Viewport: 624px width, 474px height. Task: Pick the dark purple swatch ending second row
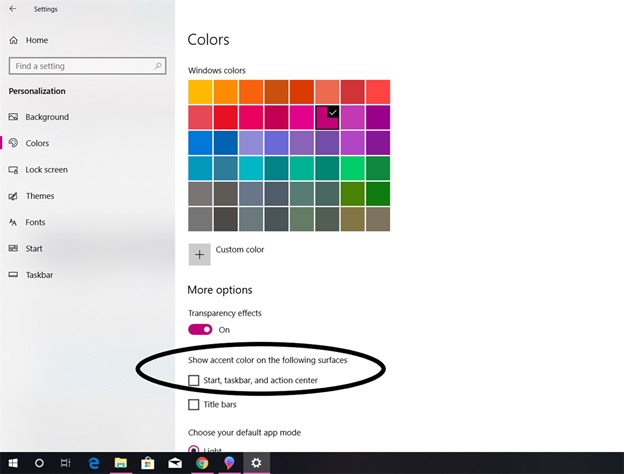378,117
